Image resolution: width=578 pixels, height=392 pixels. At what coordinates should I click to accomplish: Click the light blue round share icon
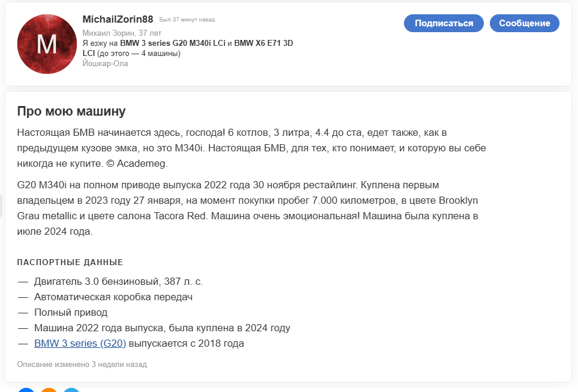(x=72, y=390)
